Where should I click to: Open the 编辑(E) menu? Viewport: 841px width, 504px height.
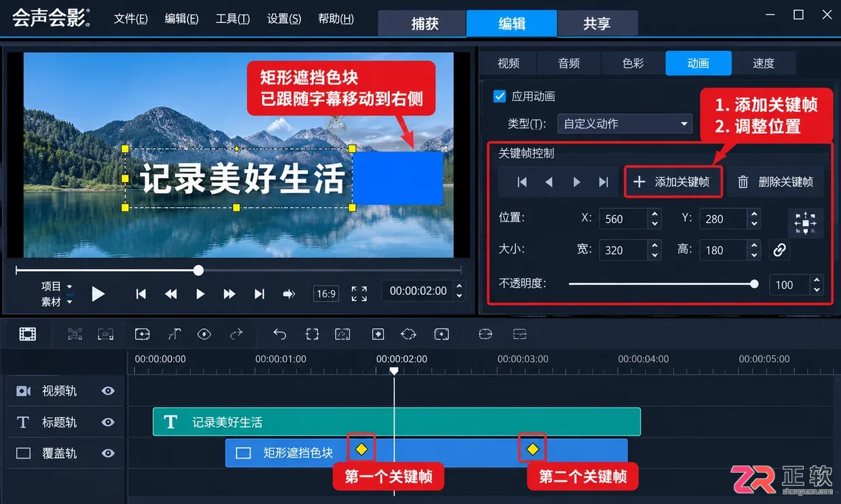point(181,19)
